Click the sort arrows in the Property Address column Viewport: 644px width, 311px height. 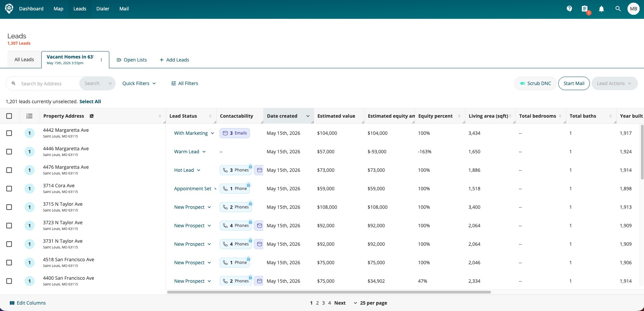160,116
